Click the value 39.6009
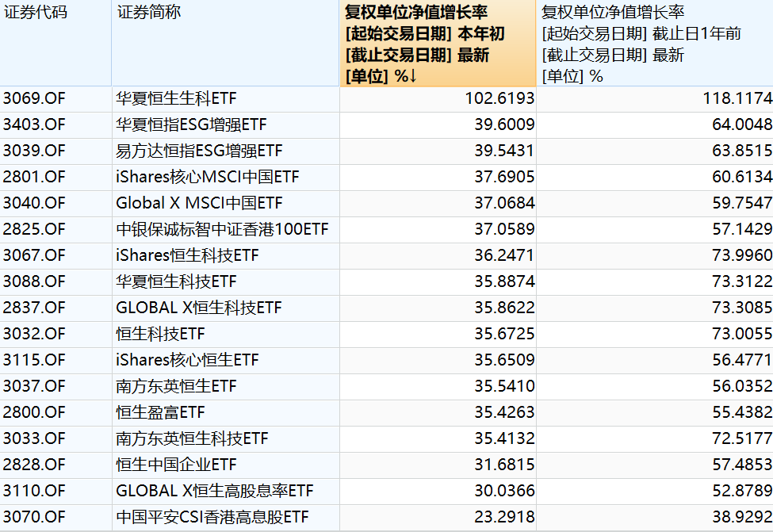This screenshot has width=773, height=532. pyautogui.click(x=504, y=124)
